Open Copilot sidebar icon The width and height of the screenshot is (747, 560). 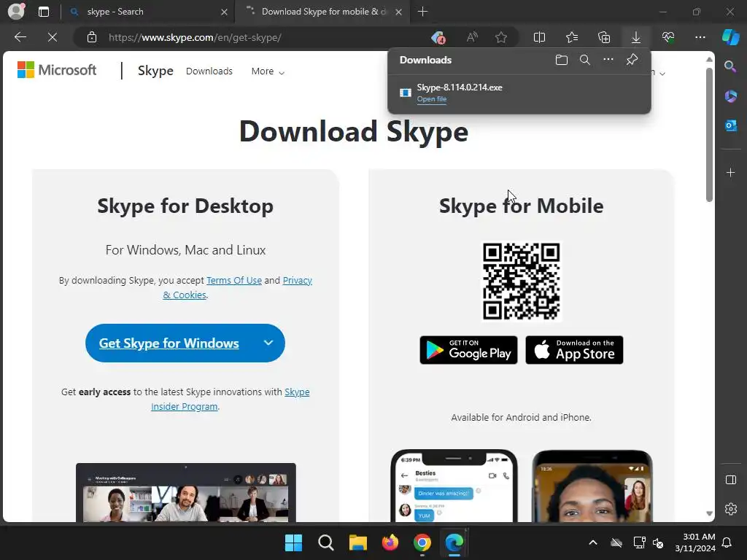(x=731, y=37)
